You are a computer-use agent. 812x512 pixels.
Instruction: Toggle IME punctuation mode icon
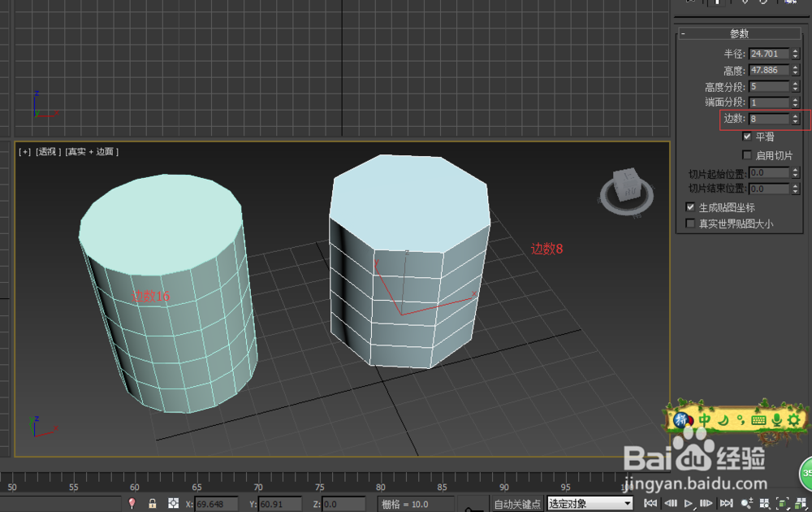741,420
